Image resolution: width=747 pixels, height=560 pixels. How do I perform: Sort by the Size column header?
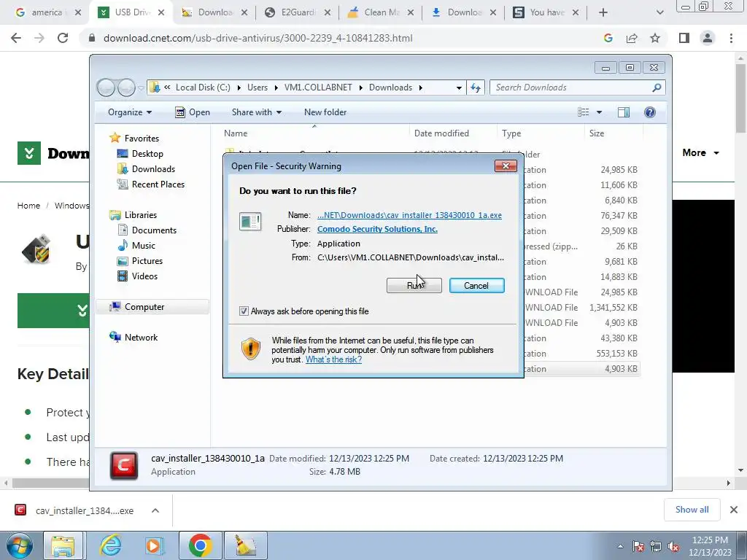coord(597,133)
